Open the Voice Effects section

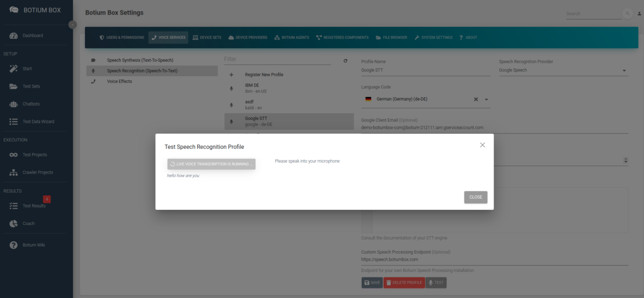(x=120, y=81)
